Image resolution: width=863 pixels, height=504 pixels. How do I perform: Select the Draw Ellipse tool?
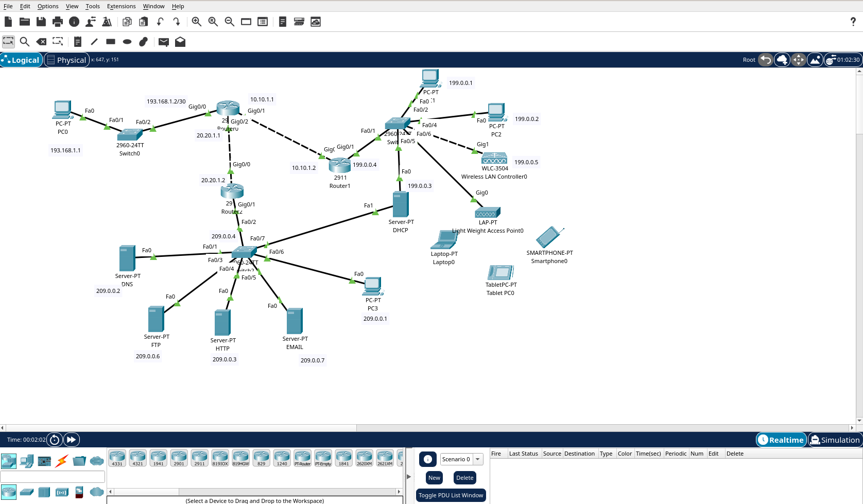click(127, 42)
